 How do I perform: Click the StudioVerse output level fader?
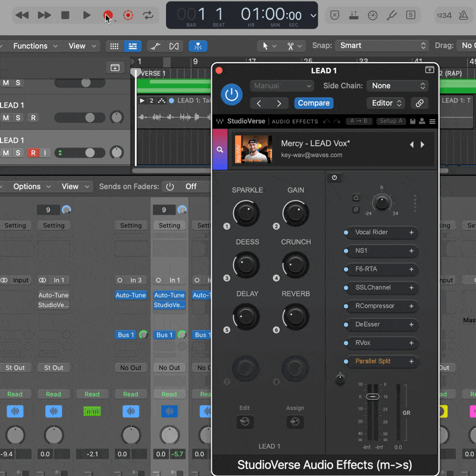372,396
